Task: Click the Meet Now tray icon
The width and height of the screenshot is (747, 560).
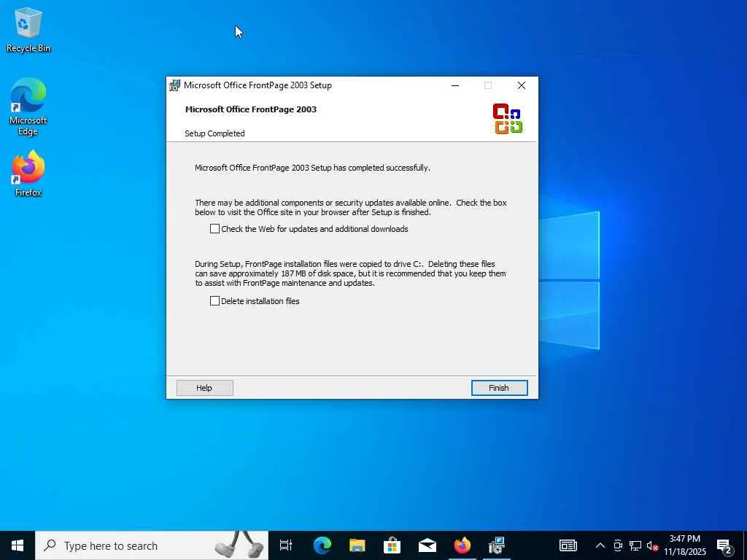Action: pyautogui.click(x=618, y=545)
